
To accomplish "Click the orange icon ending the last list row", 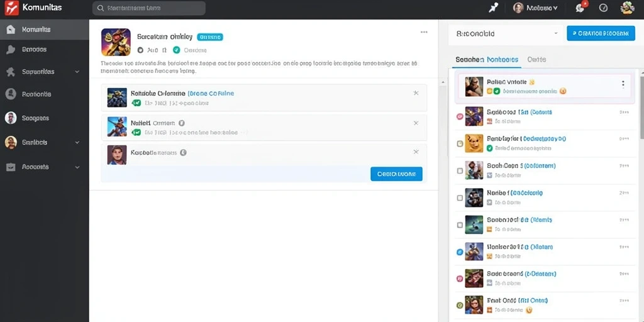I will (x=529, y=310).
